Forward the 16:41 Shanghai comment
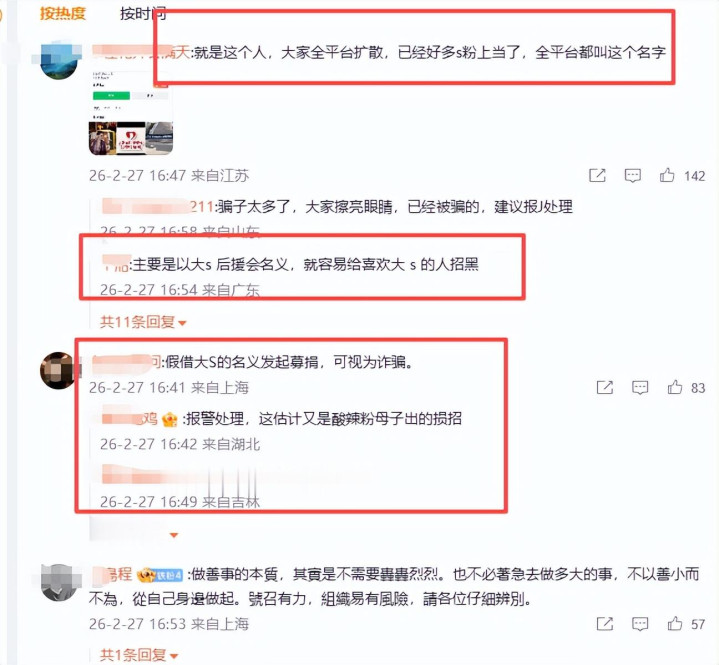Image resolution: width=719 pixels, height=665 pixels. 604,388
